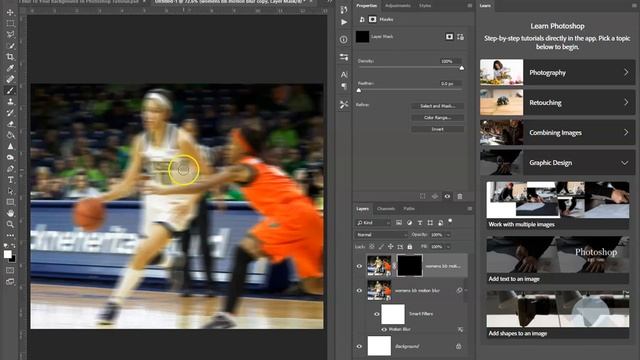Open Add text to an image tutorial
Image resolution: width=640 pixels, height=360 pixels.
558,260
